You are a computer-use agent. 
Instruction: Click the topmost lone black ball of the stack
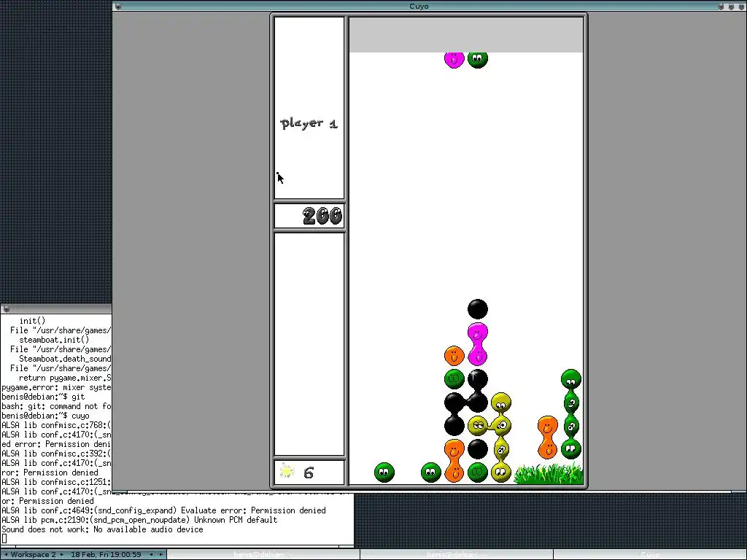click(477, 309)
